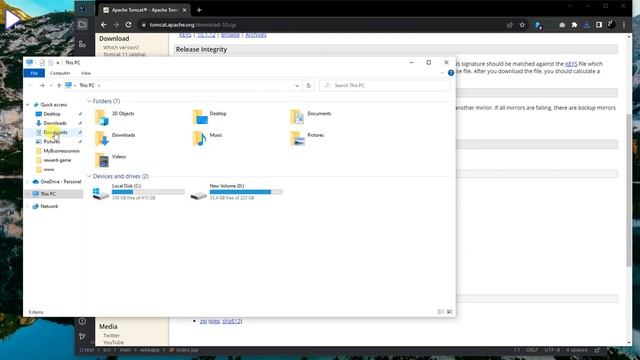
Task: Open the Pictures folder in Folders section
Action: coord(307,138)
